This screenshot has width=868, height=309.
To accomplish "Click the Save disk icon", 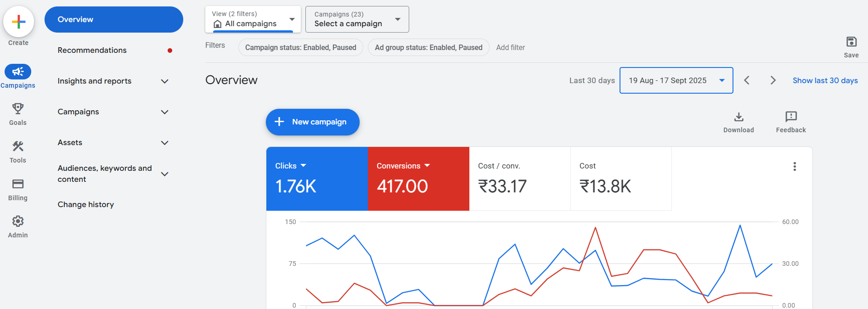I will [851, 42].
